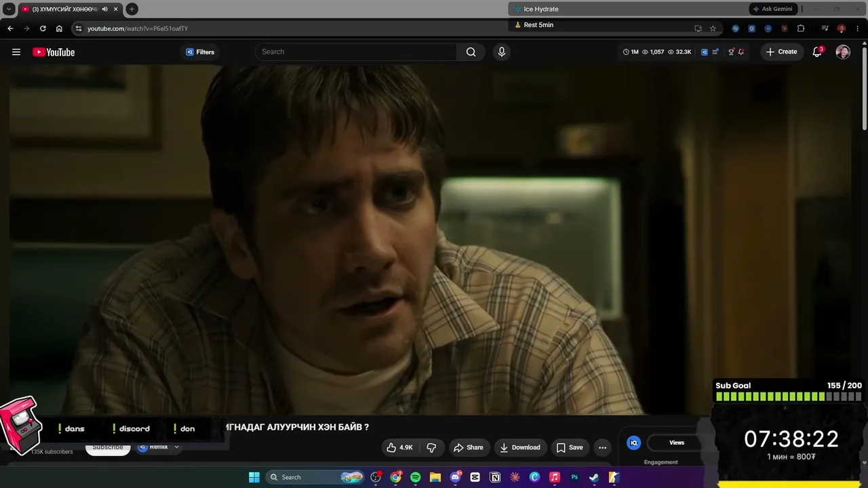The image size is (868, 488).
Task: Go to the YouTube home logo
Action: point(54,52)
